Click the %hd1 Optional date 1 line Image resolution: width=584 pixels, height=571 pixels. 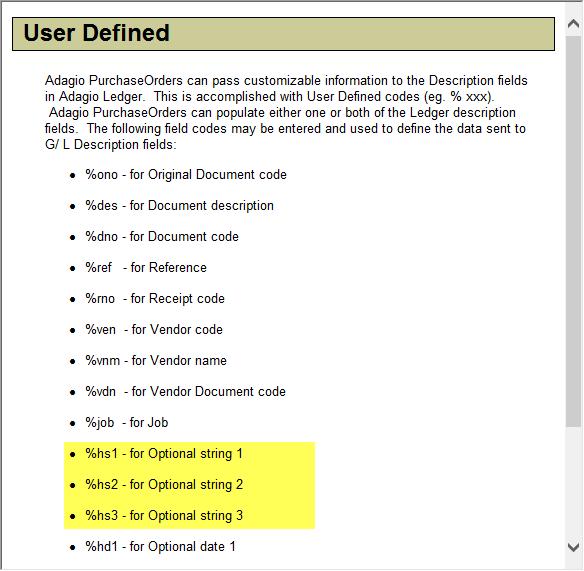(x=161, y=546)
